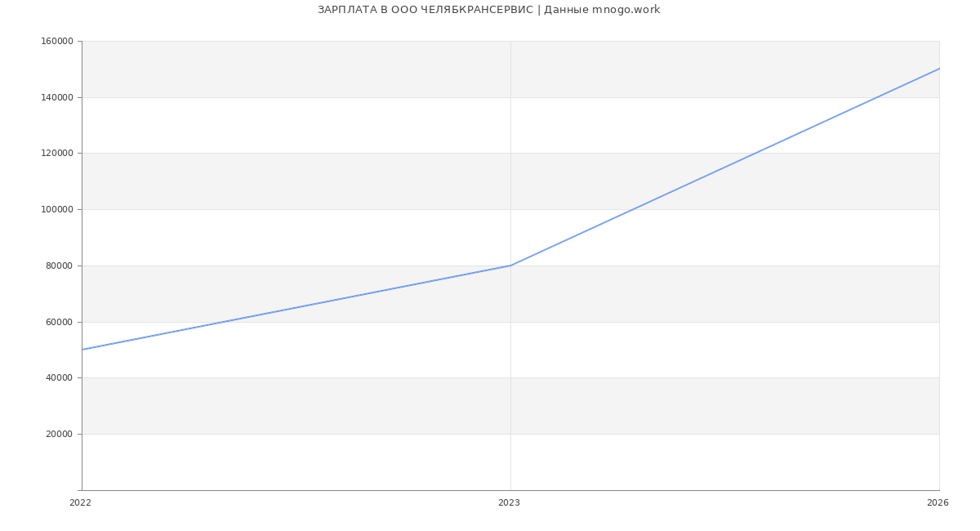Select the 2026 data point at 150000
980x531 pixels.
pyautogui.click(x=938, y=69)
